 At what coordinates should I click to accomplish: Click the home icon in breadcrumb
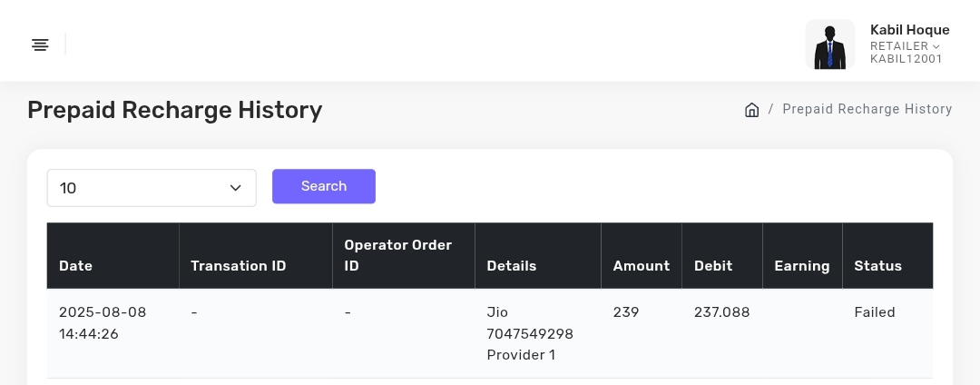[x=751, y=110]
